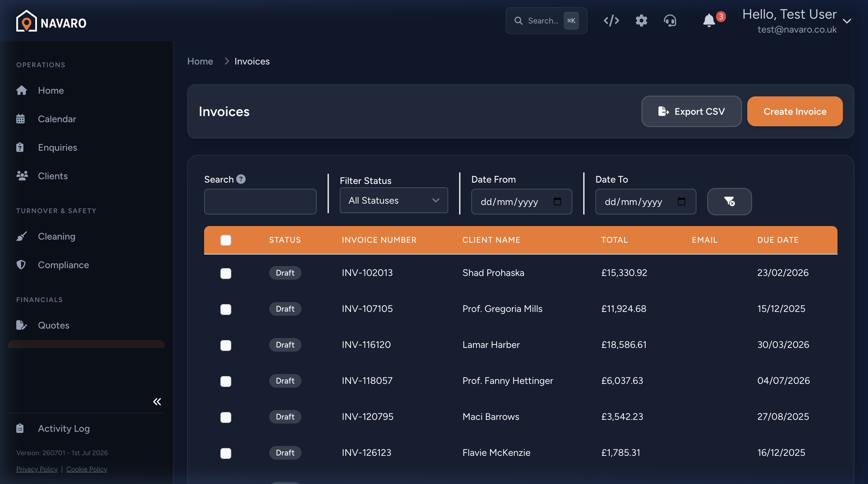Expand the Test User account menu chevron
The height and width of the screenshot is (484, 868).
pyautogui.click(x=847, y=21)
